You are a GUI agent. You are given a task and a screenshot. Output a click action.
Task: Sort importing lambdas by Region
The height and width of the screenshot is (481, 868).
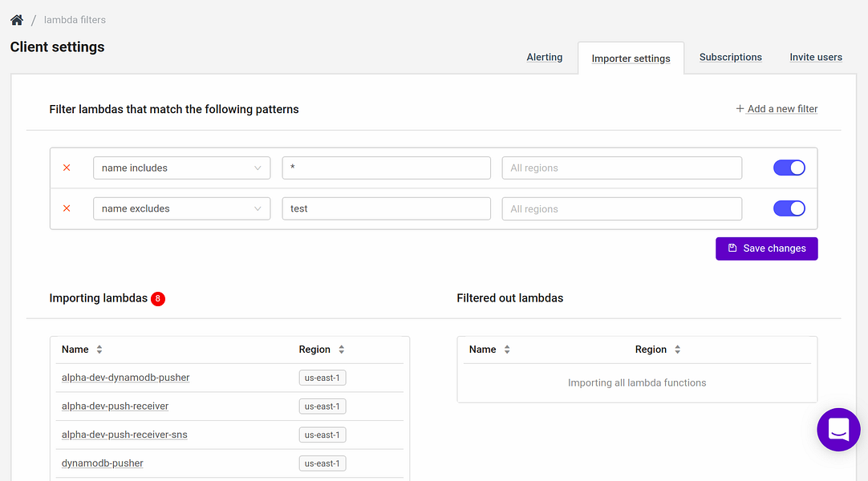[341, 350]
